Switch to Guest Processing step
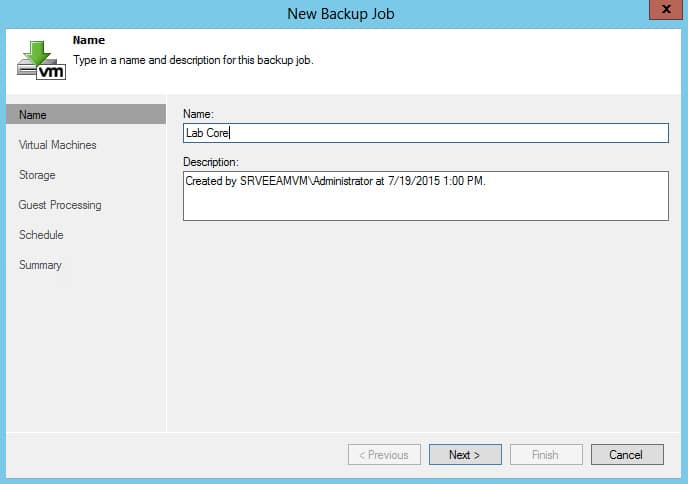The image size is (688, 484). coord(60,205)
